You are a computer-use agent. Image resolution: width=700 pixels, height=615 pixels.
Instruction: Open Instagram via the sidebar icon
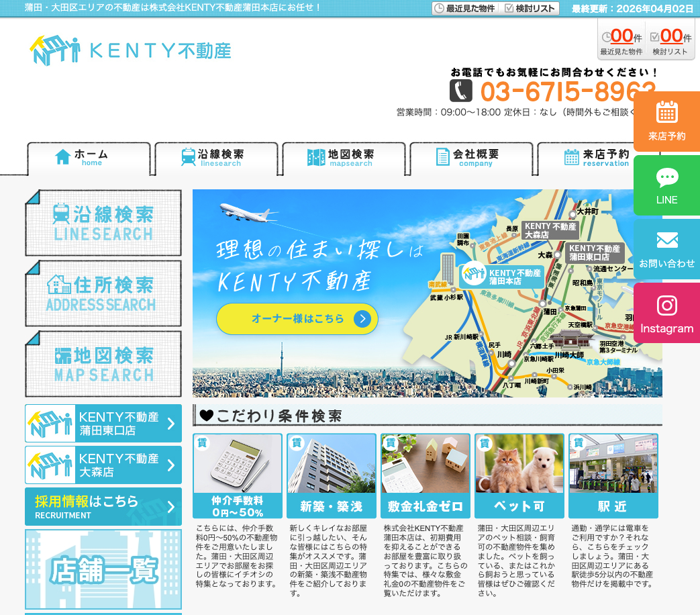coord(666,312)
